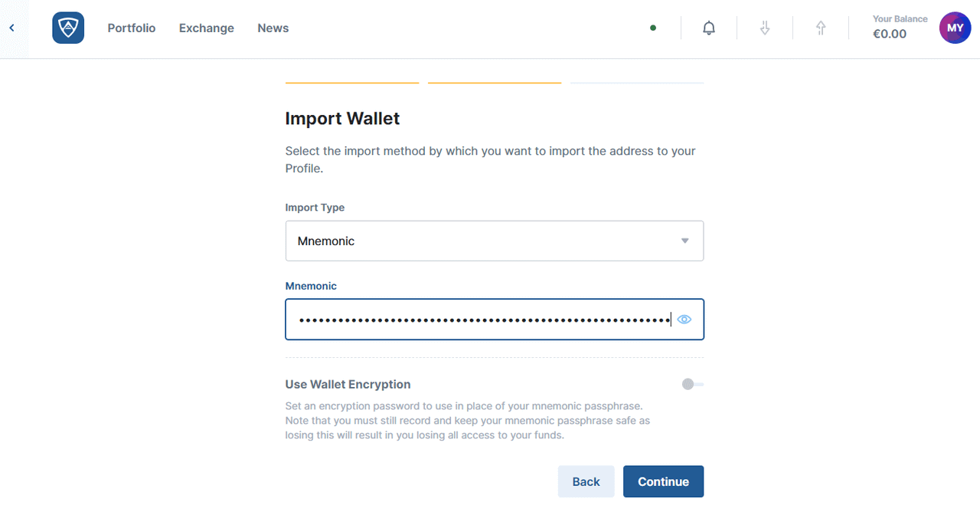Open the notifications bell
Image resolution: width=980 pixels, height=518 pixels.
[709, 28]
